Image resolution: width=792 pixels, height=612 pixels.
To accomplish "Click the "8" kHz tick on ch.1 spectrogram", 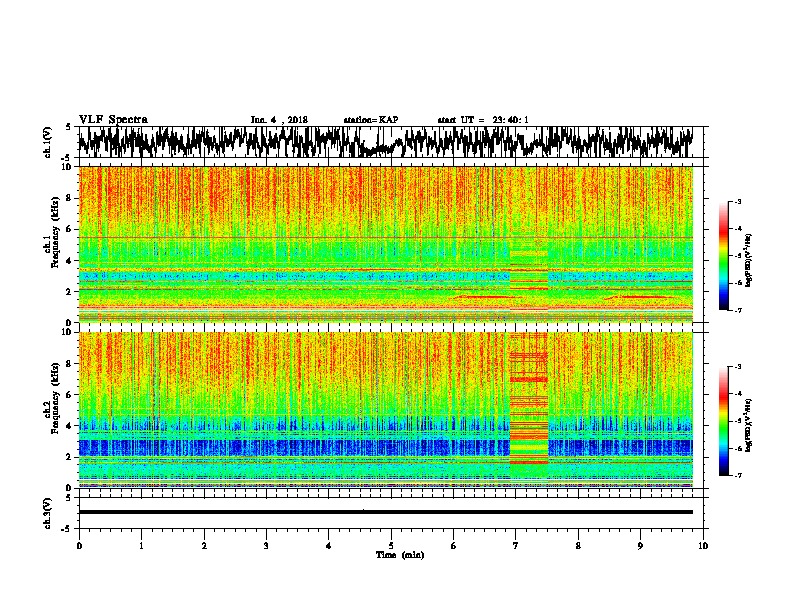I will coord(70,198).
